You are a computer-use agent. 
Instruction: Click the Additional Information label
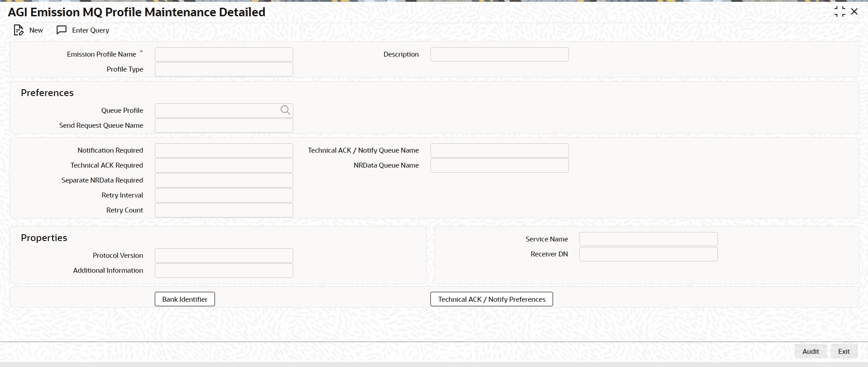click(x=108, y=270)
